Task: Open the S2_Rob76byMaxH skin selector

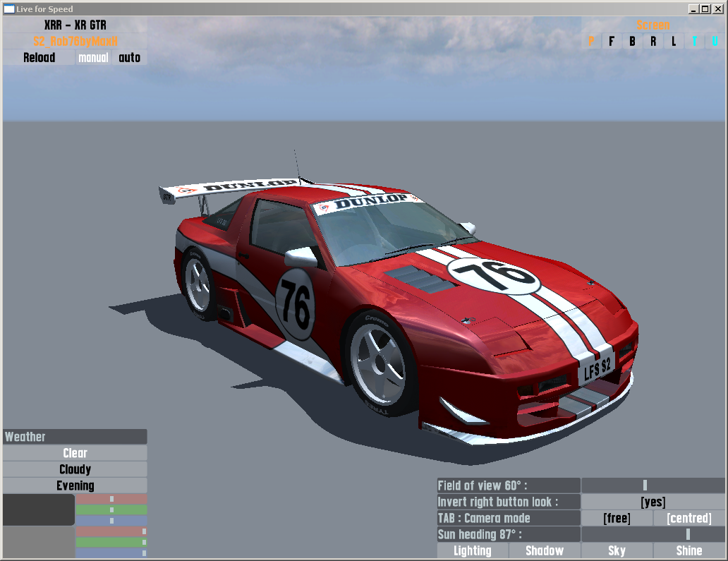Action: click(x=75, y=42)
